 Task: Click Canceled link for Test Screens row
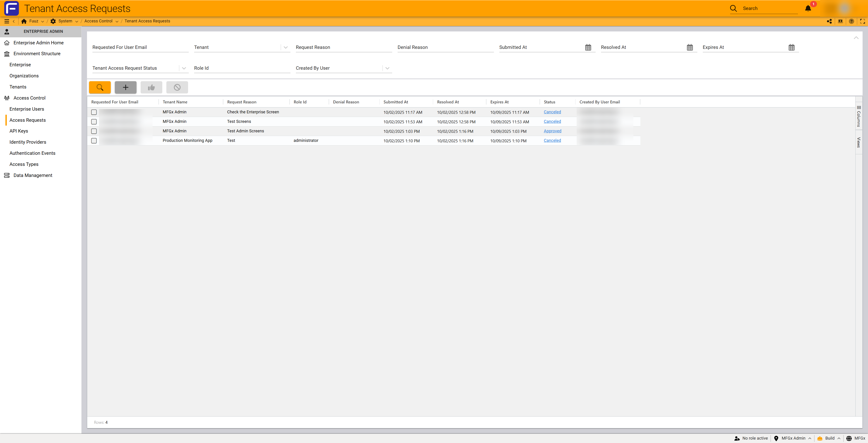click(x=552, y=121)
